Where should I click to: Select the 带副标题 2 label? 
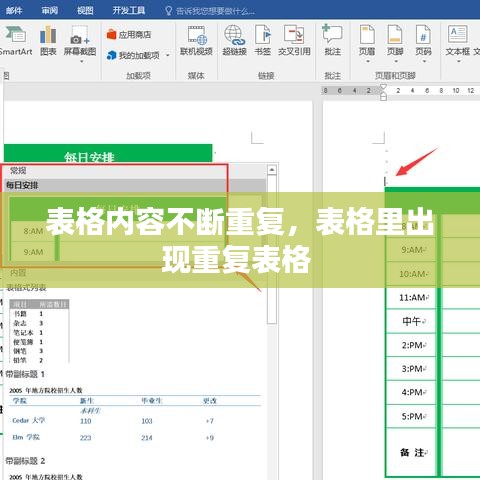pos(25,461)
